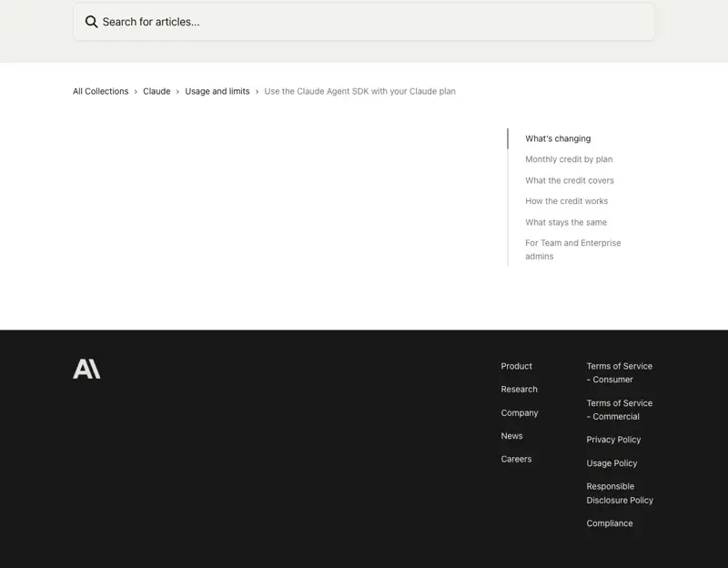Jump to What stays the same
728x568 pixels.
click(566, 222)
